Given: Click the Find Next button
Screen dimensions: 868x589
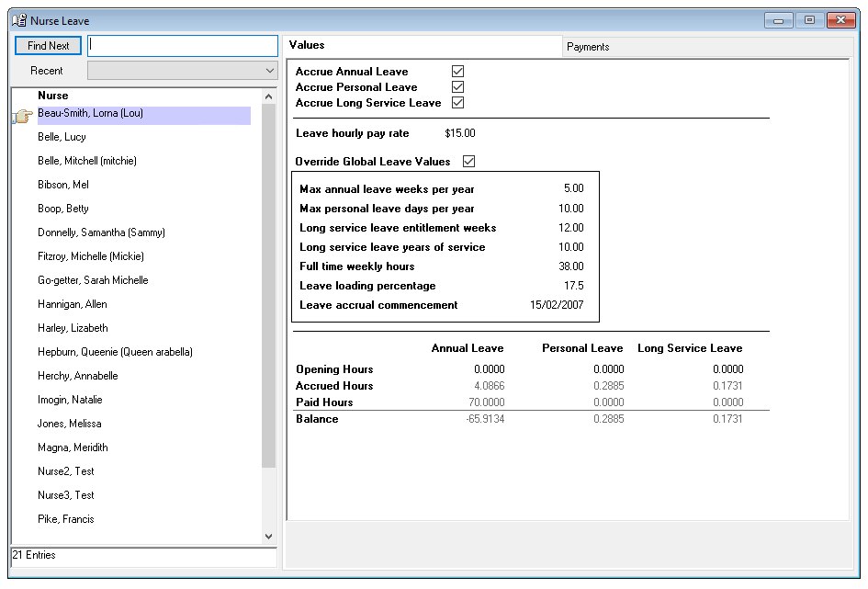Looking at the screenshot, I should [x=48, y=45].
